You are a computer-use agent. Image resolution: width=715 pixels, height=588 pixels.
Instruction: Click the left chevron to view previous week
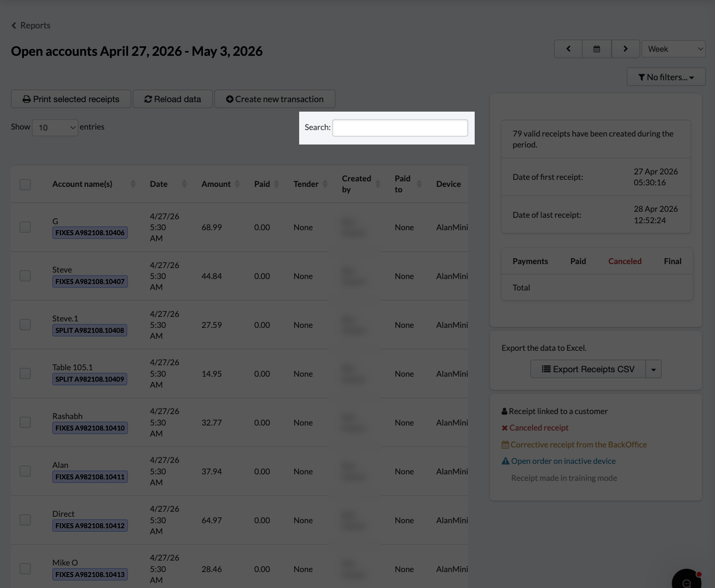[568, 48]
